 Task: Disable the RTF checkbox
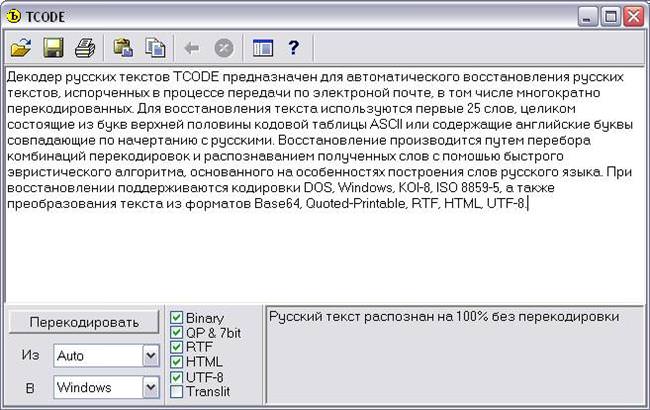[176, 347]
